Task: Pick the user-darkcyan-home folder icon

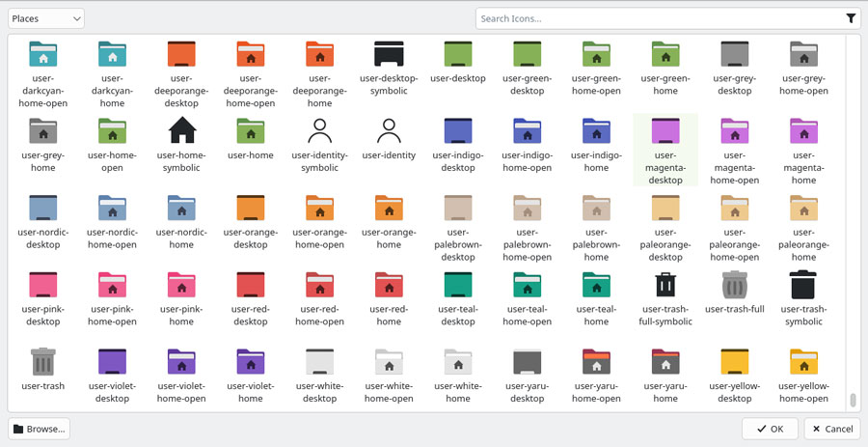Action: pos(113,54)
